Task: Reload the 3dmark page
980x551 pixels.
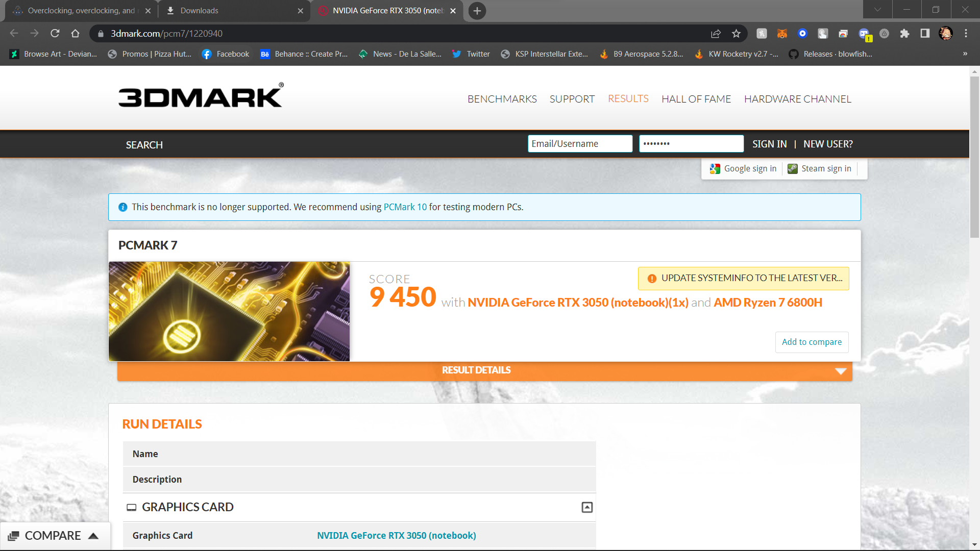Action: click(x=55, y=33)
